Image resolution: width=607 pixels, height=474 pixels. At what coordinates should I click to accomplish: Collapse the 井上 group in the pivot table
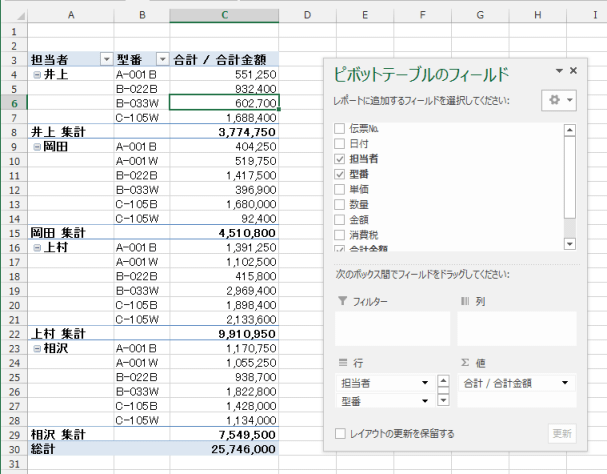coord(37,74)
